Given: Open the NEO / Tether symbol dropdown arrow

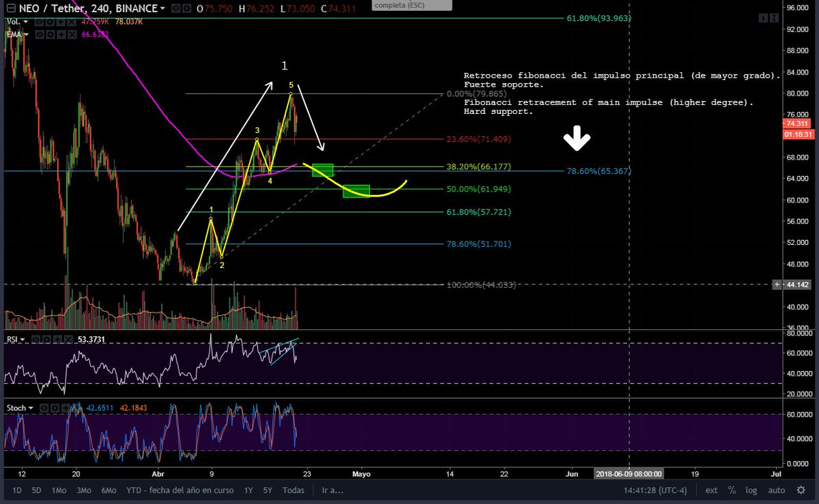Looking at the screenshot, I should (x=162, y=8).
